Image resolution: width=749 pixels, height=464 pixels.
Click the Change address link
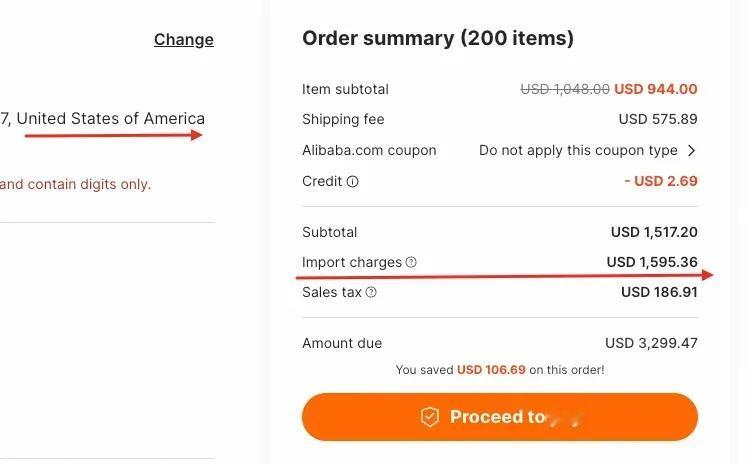[184, 39]
